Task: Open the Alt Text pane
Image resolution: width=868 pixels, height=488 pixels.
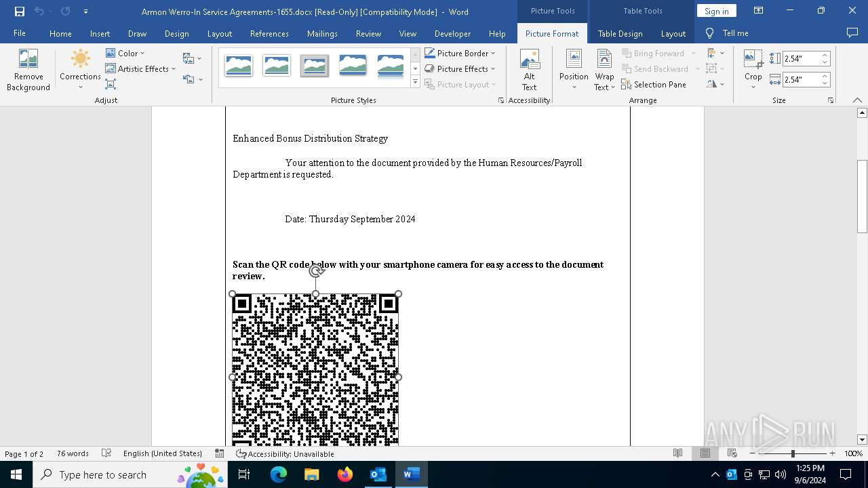Action: tap(530, 70)
